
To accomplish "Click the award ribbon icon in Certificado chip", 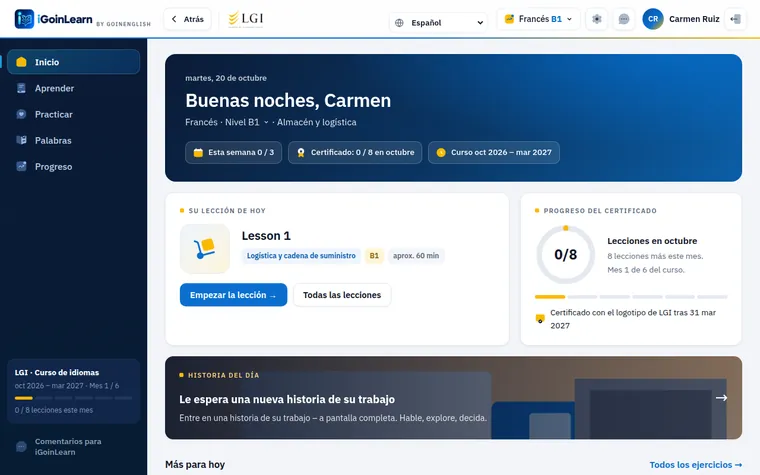I will (301, 153).
